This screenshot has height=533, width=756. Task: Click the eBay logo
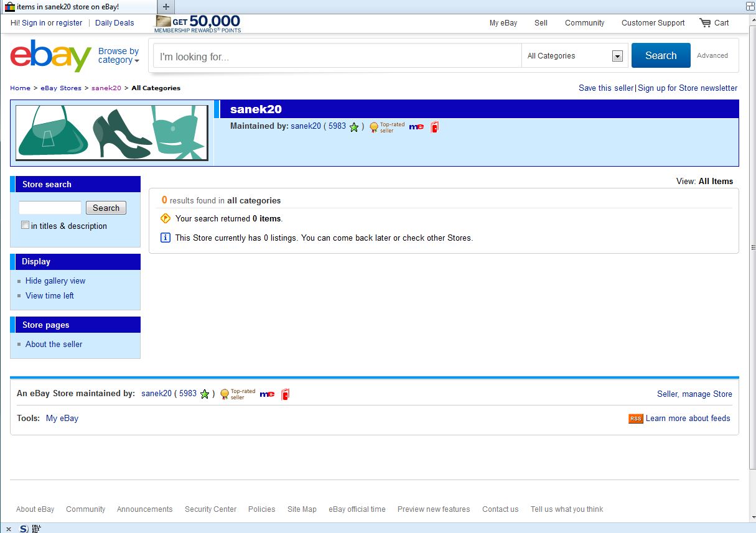point(51,56)
